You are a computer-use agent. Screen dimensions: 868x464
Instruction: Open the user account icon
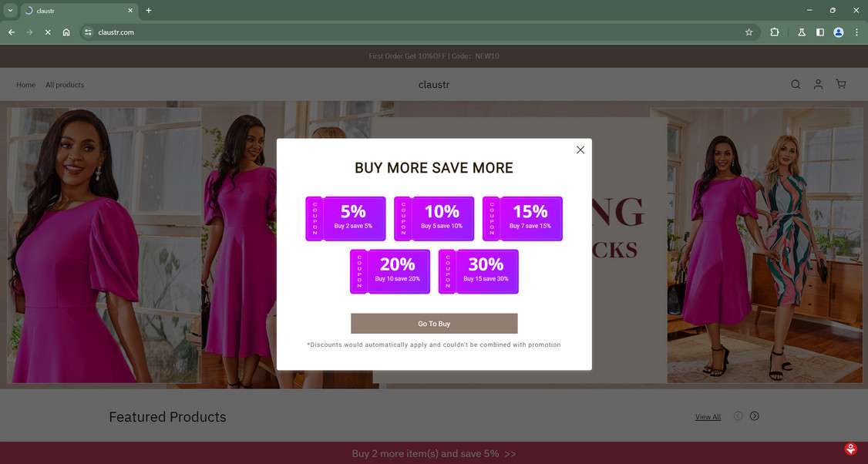pyautogui.click(x=818, y=85)
